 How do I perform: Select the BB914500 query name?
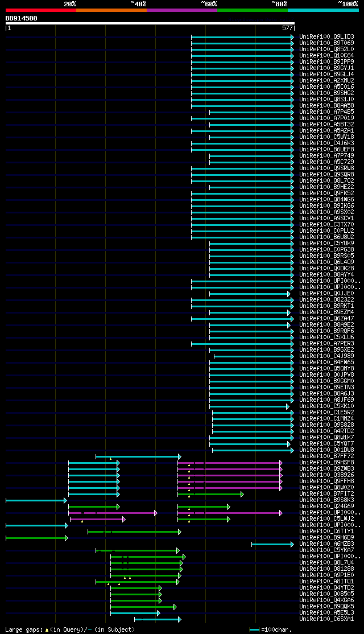point(22,18)
